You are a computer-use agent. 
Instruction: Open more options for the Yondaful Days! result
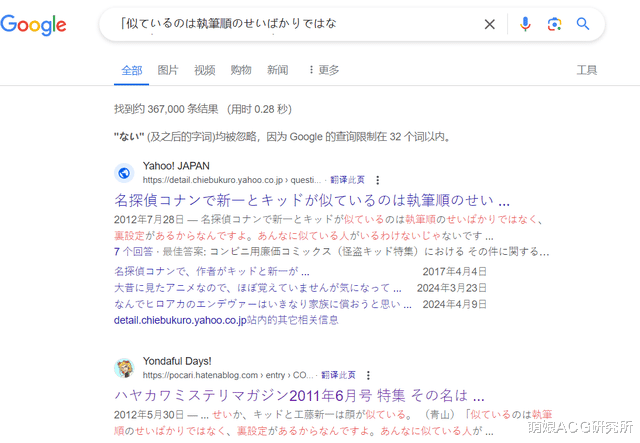click(x=368, y=375)
